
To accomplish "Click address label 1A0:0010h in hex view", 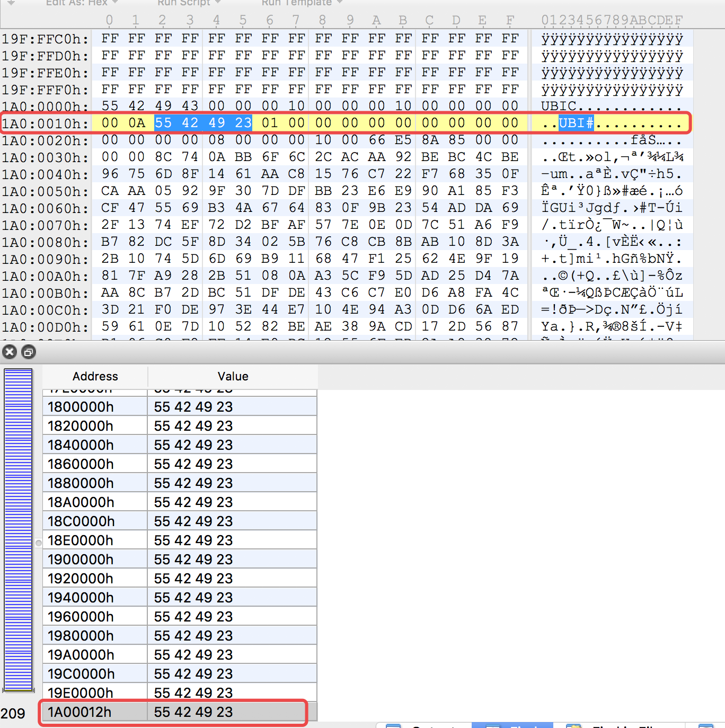I will pos(45,123).
